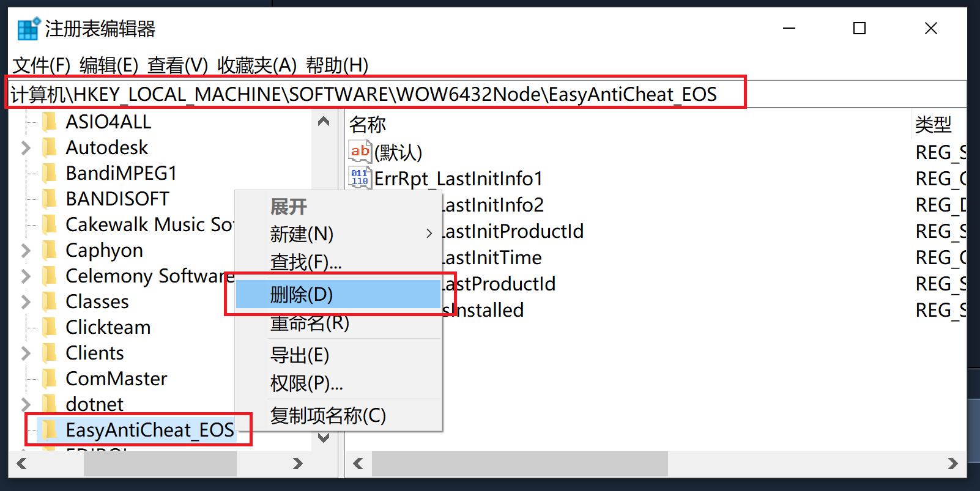Image resolution: width=980 pixels, height=491 pixels.
Task: Select the ASIO4ALL folder icon
Action: pos(50,122)
